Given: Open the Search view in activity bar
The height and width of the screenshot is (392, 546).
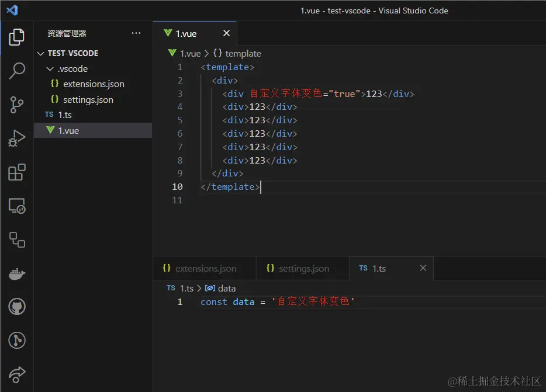Looking at the screenshot, I should click(x=16, y=71).
